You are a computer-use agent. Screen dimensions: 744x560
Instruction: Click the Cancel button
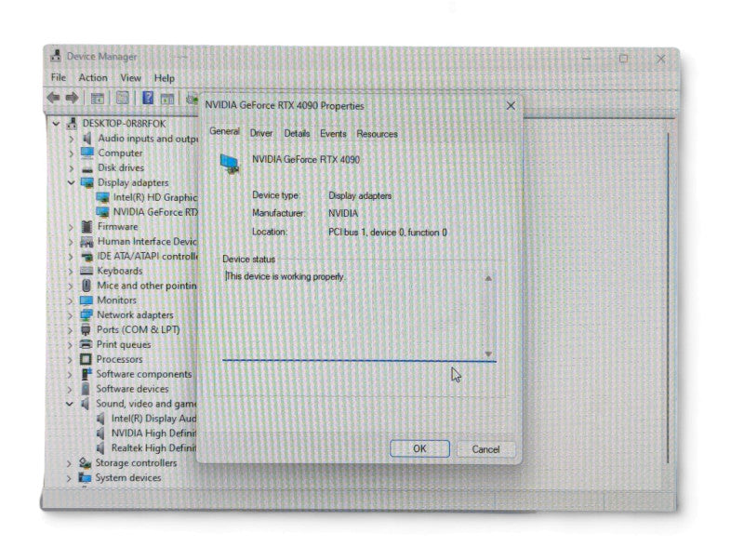[485, 449]
